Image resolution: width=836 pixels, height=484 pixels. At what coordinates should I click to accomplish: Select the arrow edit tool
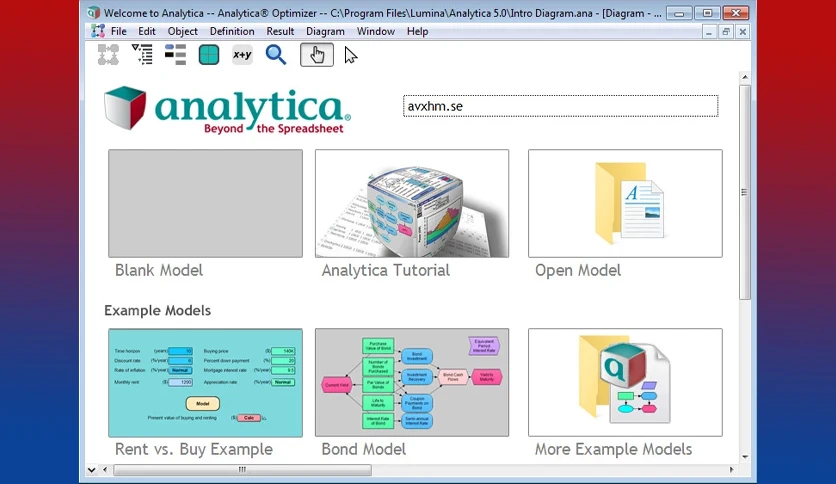(350, 55)
